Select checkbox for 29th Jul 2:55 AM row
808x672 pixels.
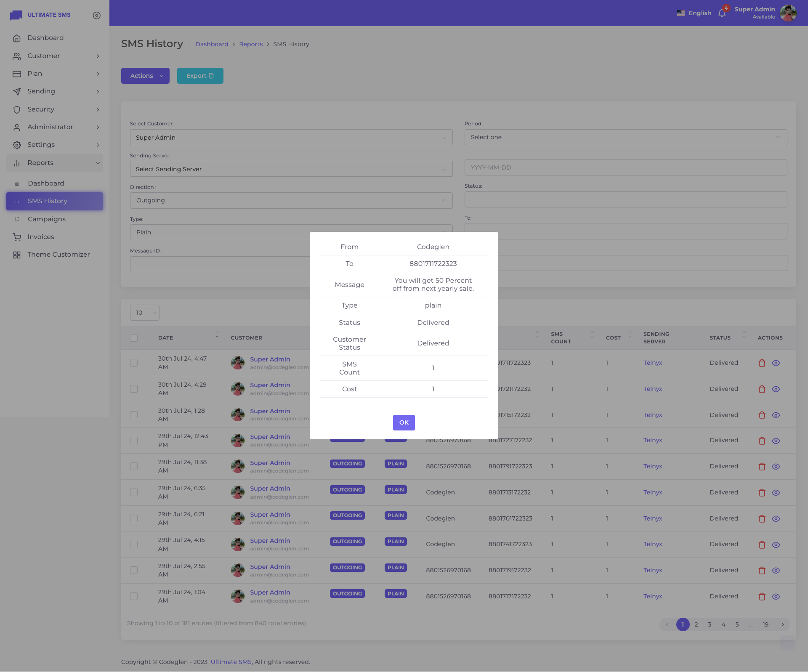click(x=134, y=570)
